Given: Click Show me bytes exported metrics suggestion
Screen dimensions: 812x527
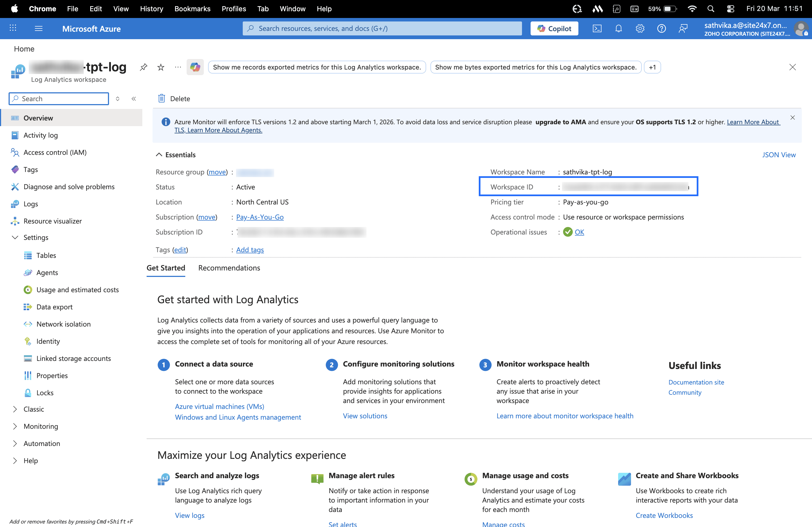Looking at the screenshot, I should click(x=536, y=67).
